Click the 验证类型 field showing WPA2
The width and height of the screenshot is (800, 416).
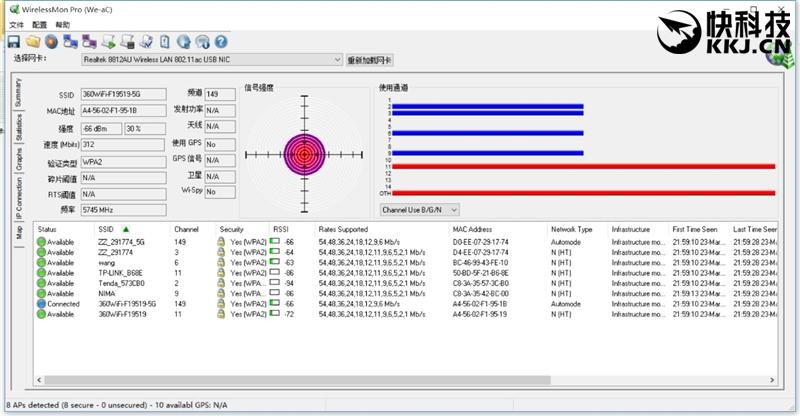(123, 162)
